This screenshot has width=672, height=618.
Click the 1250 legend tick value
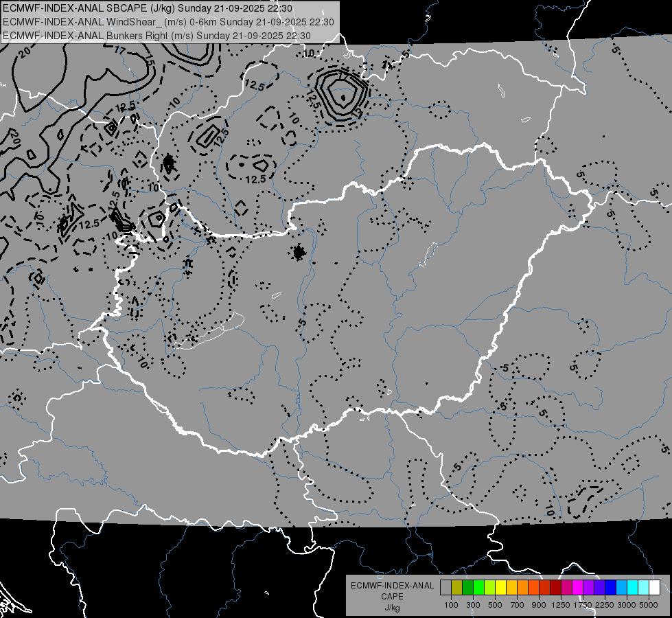click(x=561, y=605)
